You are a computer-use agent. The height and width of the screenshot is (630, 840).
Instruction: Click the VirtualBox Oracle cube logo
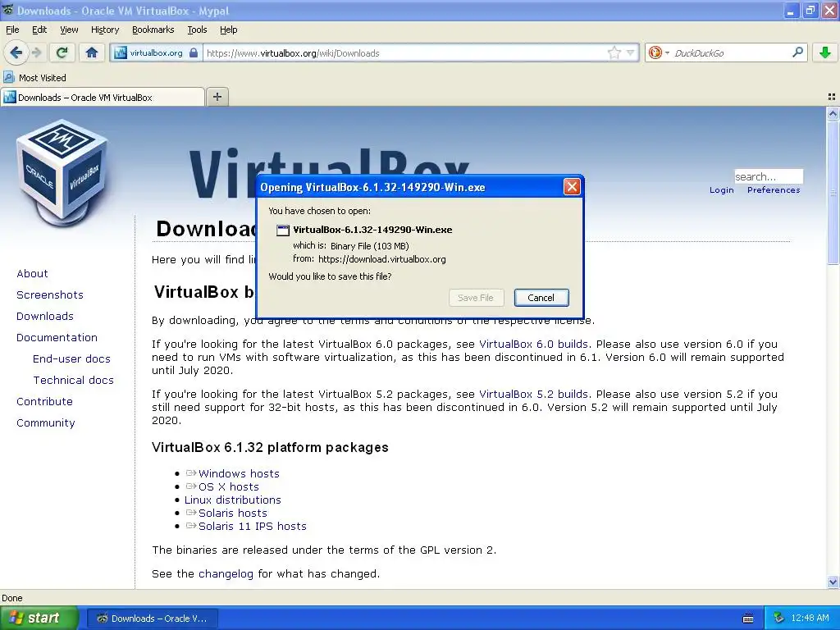[x=62, y=173]
